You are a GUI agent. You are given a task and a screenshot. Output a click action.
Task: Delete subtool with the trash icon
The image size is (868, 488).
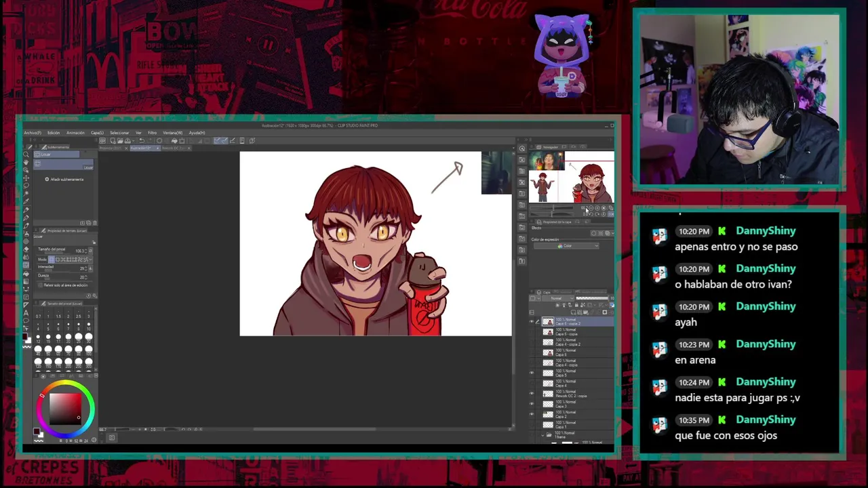(x=95, y=223)
